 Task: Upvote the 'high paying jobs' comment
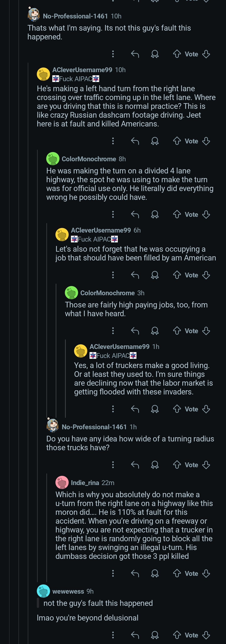(177, 331)
